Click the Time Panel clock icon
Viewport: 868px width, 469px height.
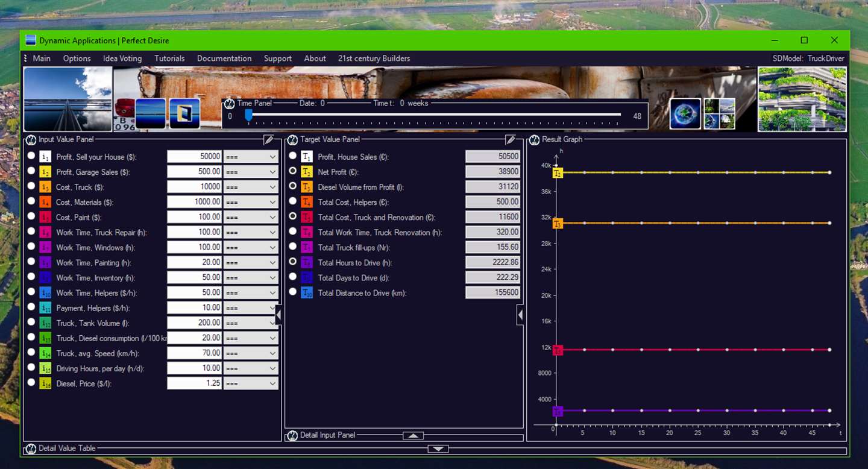pos(229,104)
